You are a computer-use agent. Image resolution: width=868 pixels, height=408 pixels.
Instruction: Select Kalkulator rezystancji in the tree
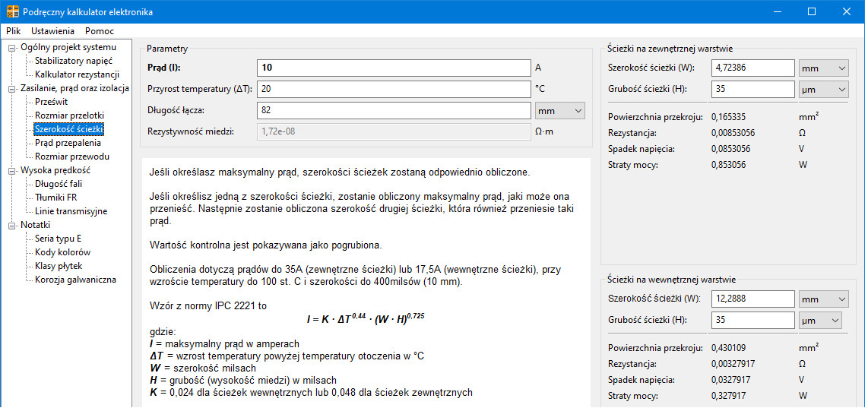[77, 74]
